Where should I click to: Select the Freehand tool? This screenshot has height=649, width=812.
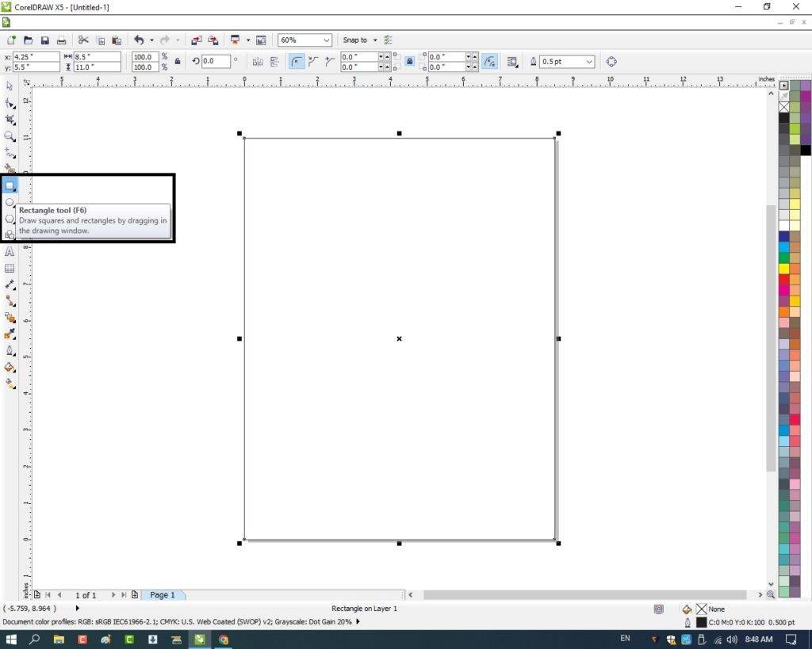[10, 153]
